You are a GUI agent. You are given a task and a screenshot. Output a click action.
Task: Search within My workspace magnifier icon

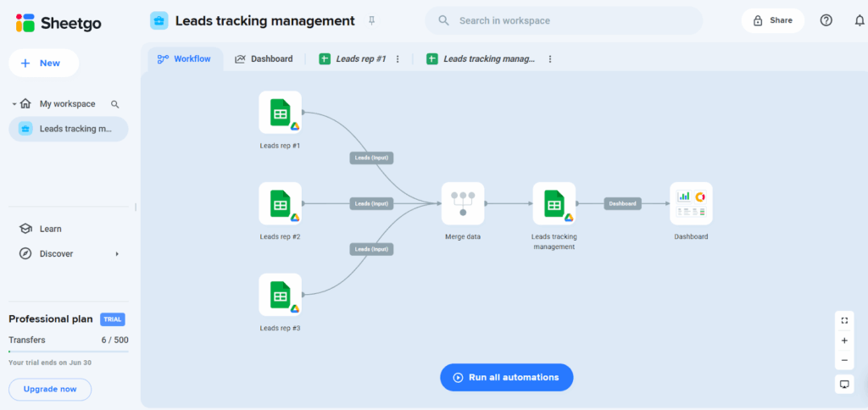114,104
